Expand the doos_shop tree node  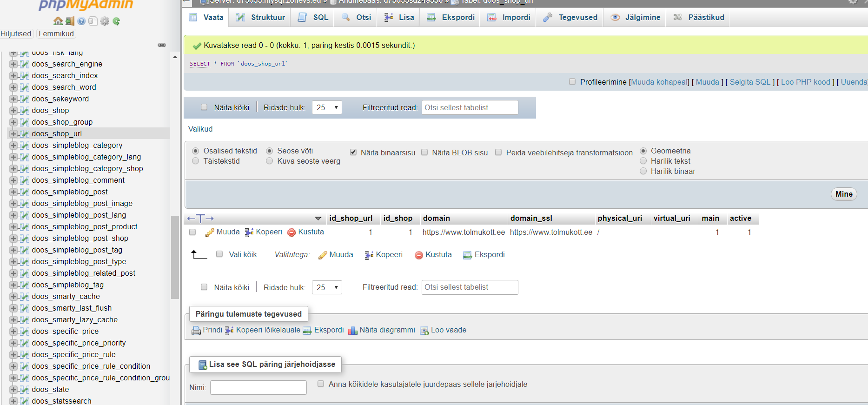tap(13, 110)
